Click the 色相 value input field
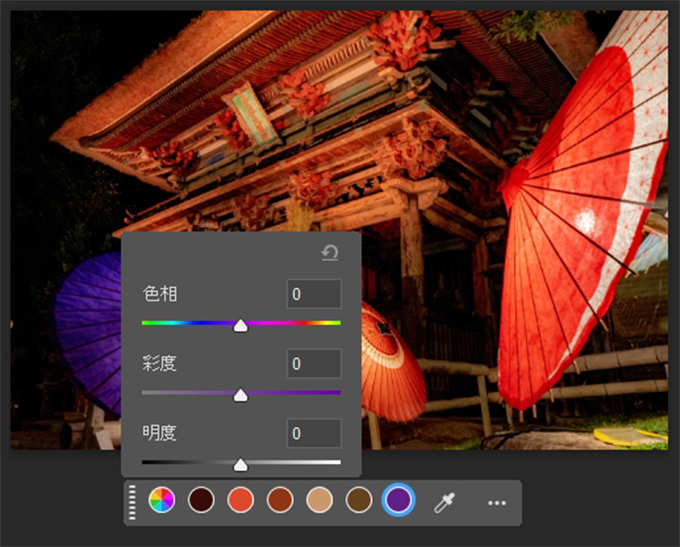The image size is (680, 547). [x=314, y=294]
